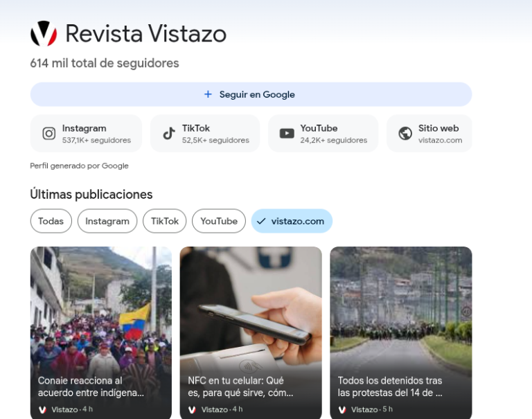
Task: Open the Todos los detenidos article card
Action: coord(400,333)
